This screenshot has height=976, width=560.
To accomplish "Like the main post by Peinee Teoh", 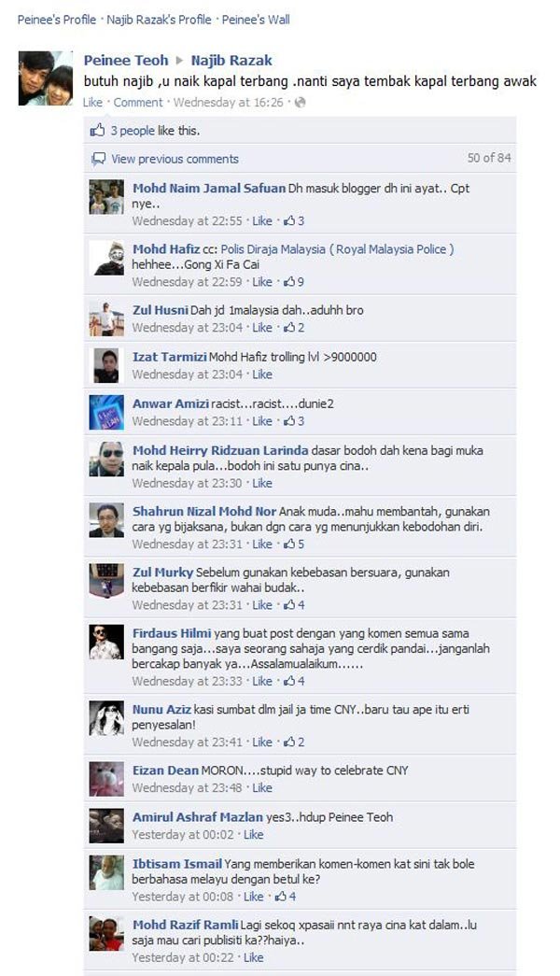I will coord(92,102).
